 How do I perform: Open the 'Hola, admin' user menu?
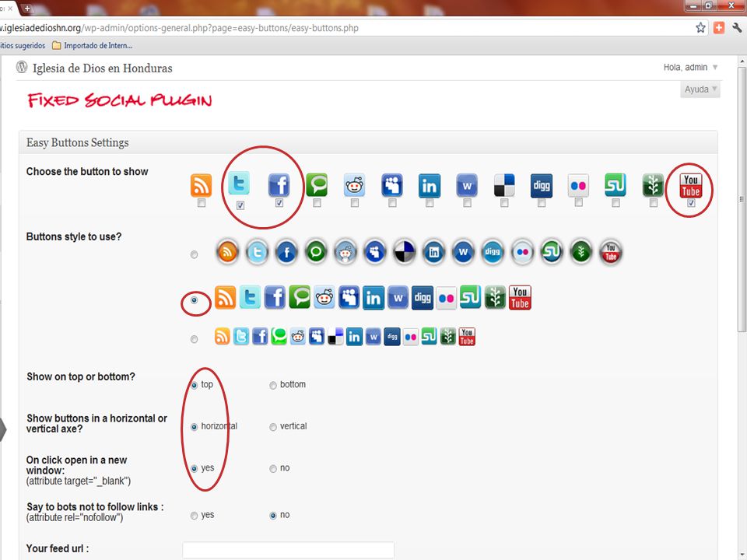690,68
